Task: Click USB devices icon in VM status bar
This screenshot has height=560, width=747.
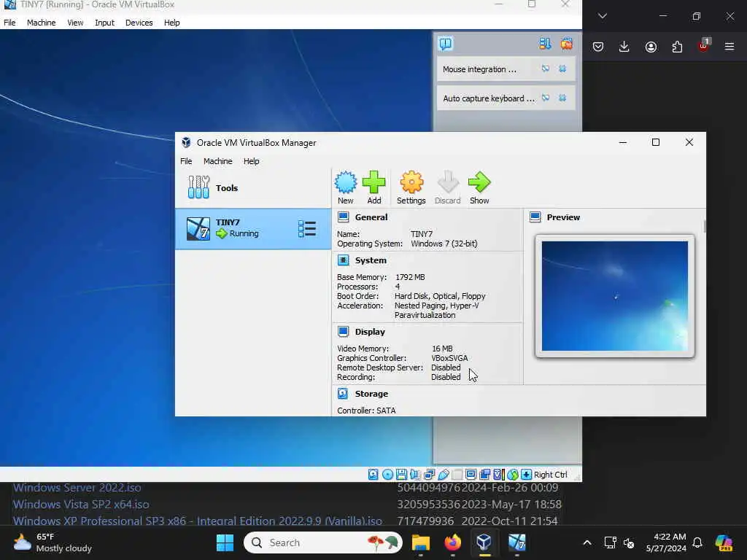Action: [444, 474]
